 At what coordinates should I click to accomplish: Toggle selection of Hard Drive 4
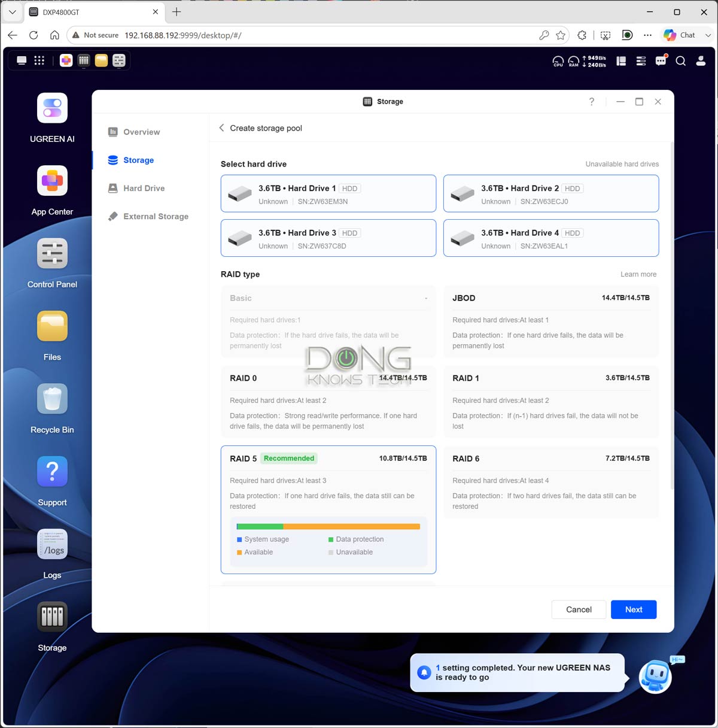551,238
